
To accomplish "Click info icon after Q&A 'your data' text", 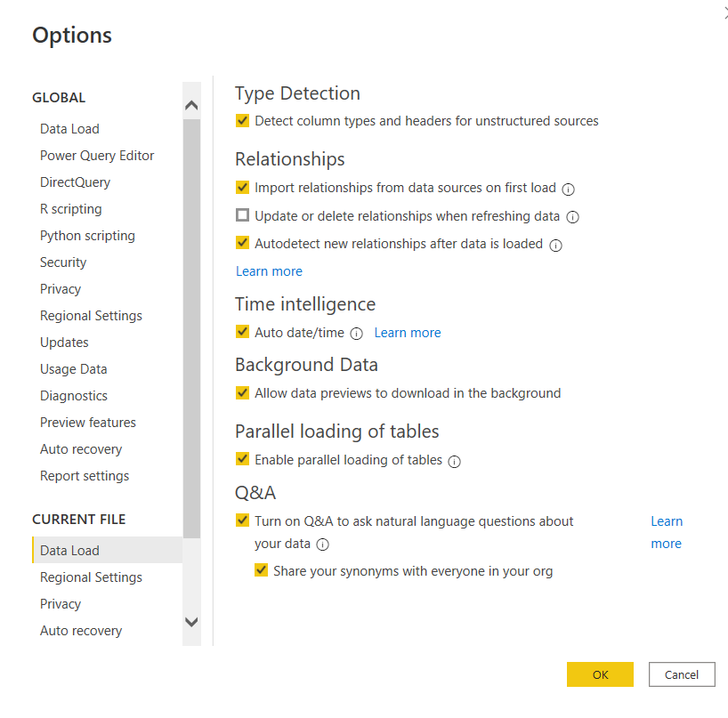I will [323, 545].
